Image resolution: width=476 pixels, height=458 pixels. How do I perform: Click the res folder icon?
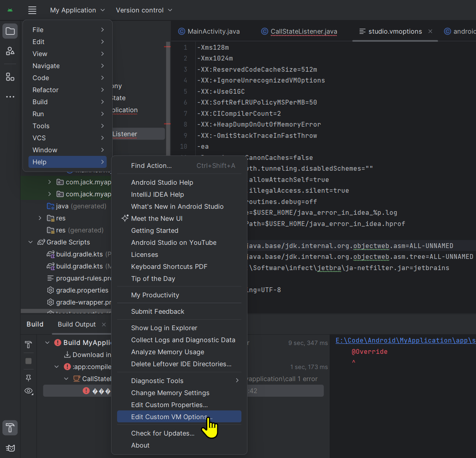(x=51, y=218)
